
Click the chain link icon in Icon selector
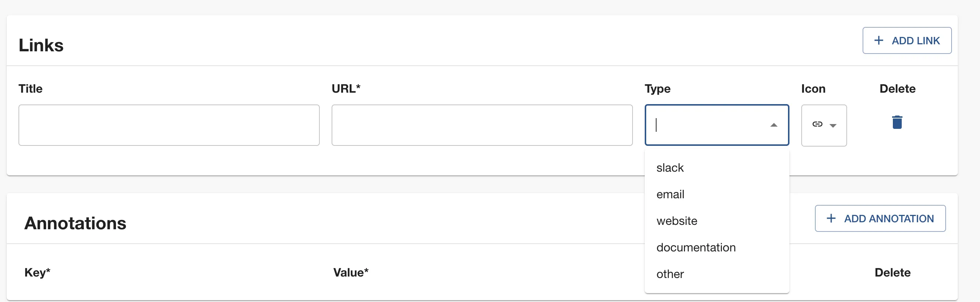point(817,124)
